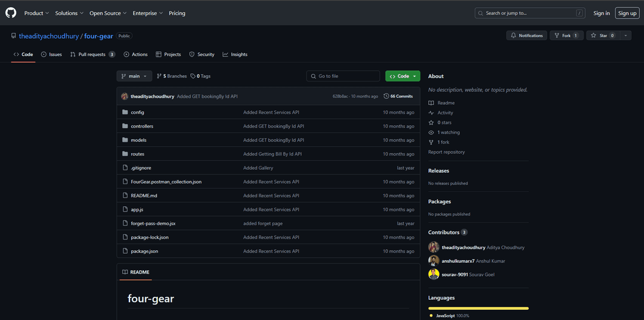The width and height of the screenshot is (644, 320).
Task: View the 1 fork link
Action: pos(439,142)
